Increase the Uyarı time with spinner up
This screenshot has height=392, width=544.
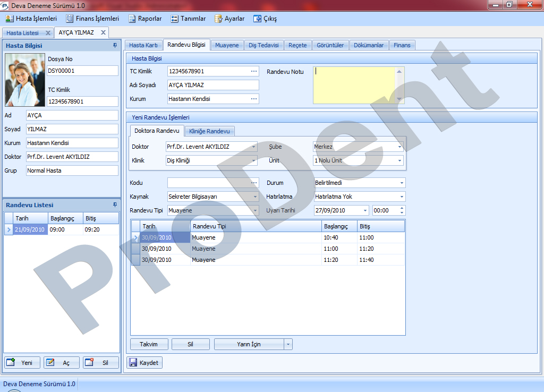coord(402,208)
